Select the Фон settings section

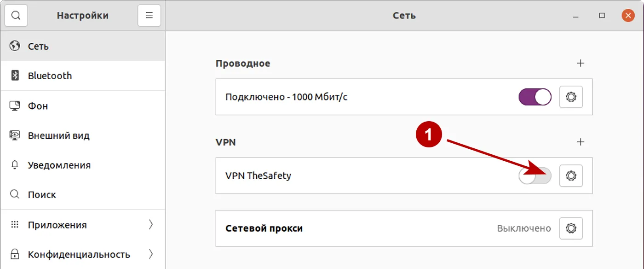click(x=38, y=105)
